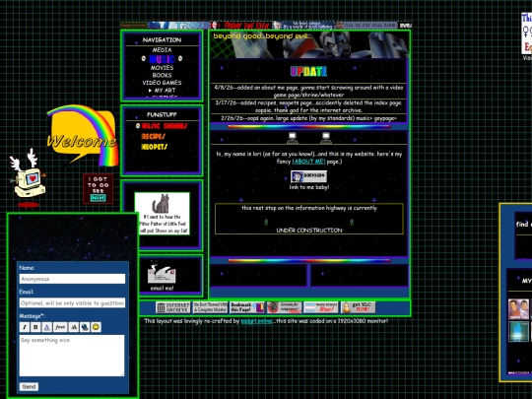Click the cat Pitter Patter image
Screen dimensions: 532x399
163,214
